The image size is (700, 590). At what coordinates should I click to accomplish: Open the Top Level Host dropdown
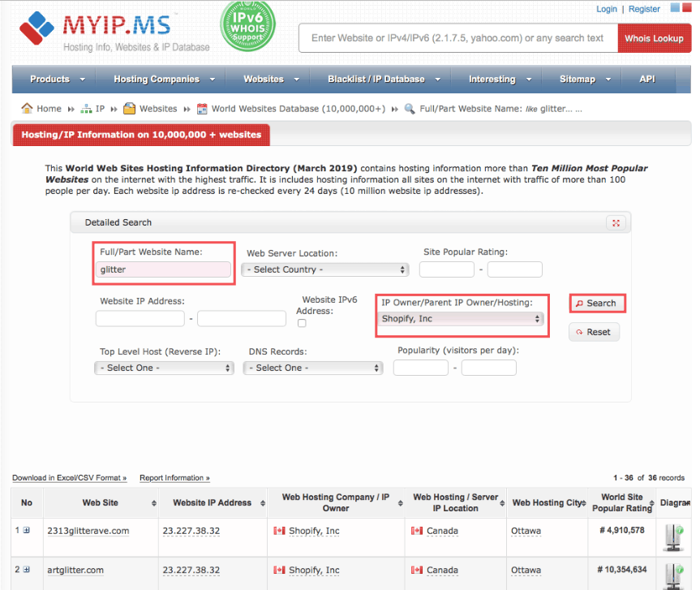[164, 368]
